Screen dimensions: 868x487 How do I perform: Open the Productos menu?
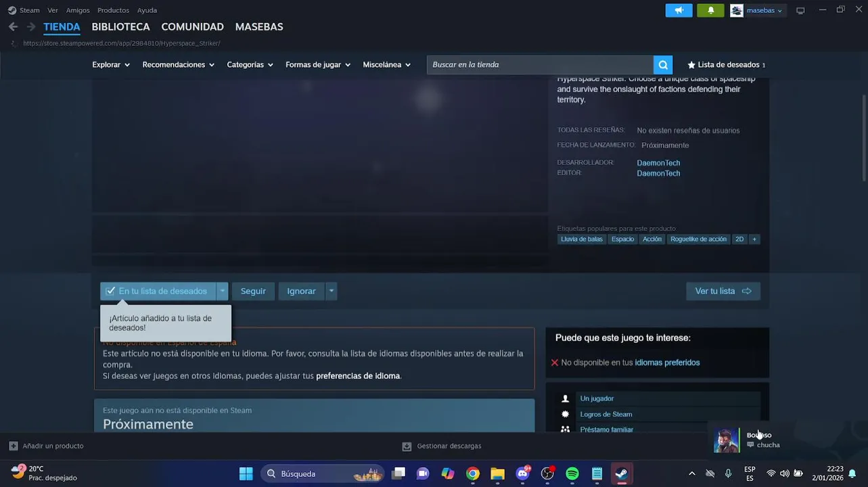click(x=113, y=10)
